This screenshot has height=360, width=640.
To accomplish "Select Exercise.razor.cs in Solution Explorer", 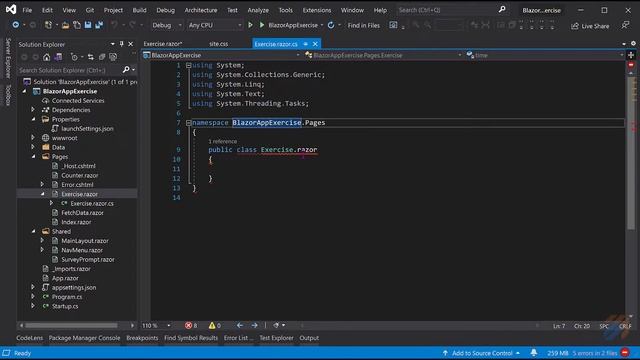I will point(92,203).
